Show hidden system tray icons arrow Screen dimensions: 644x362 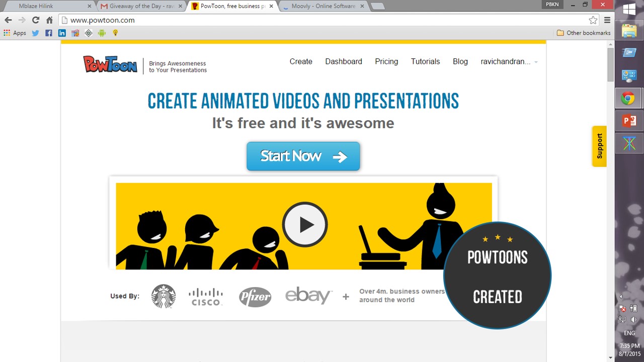620,297
